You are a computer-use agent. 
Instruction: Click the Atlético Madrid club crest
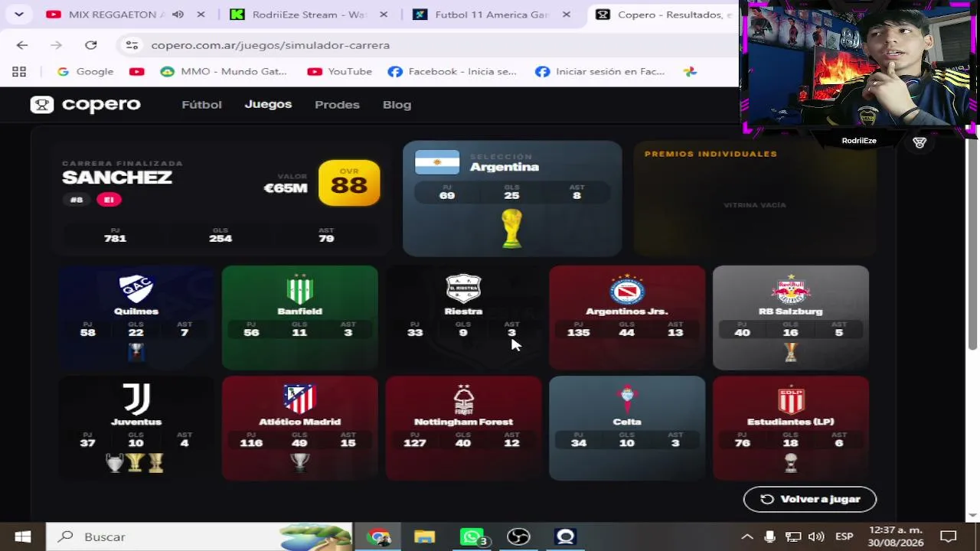click(x=299, y=399)
